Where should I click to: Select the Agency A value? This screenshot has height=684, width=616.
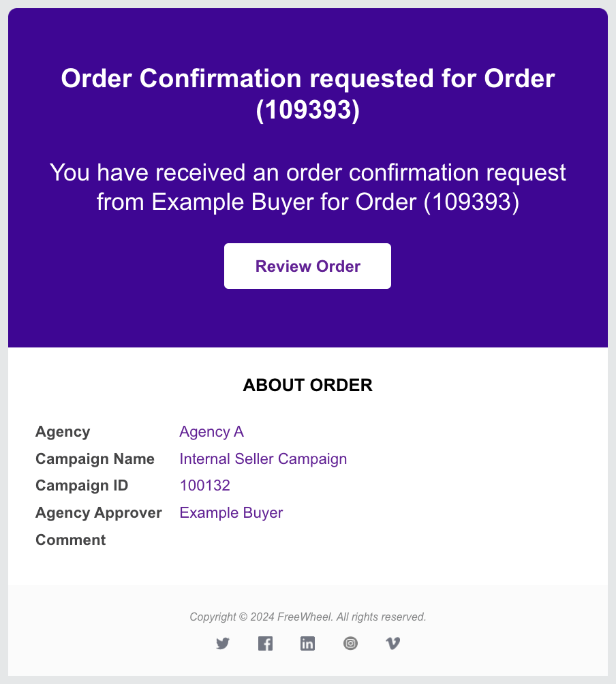tap(212, 432)
